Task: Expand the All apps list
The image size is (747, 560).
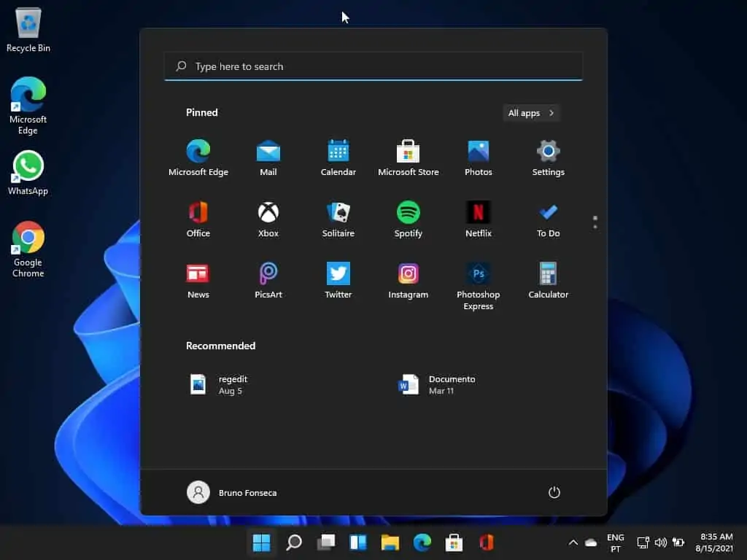Action: pyautogui.click(x=531, y=113)
